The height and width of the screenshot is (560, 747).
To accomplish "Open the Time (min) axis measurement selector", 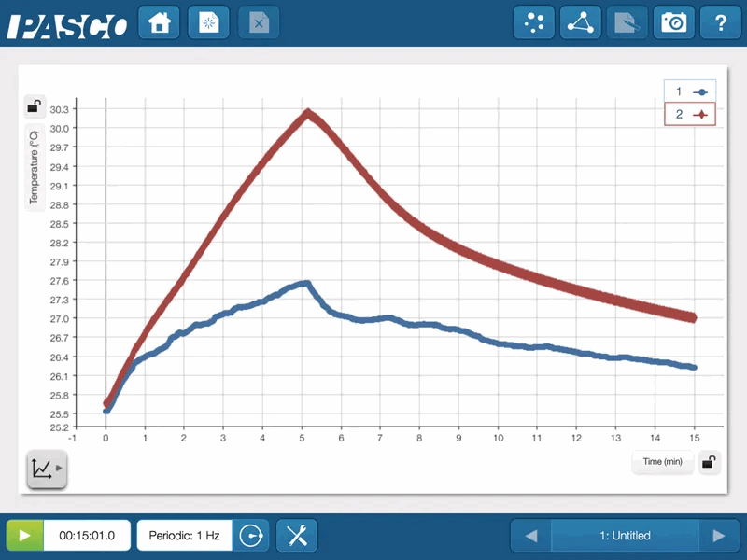I will click(662, 462).
